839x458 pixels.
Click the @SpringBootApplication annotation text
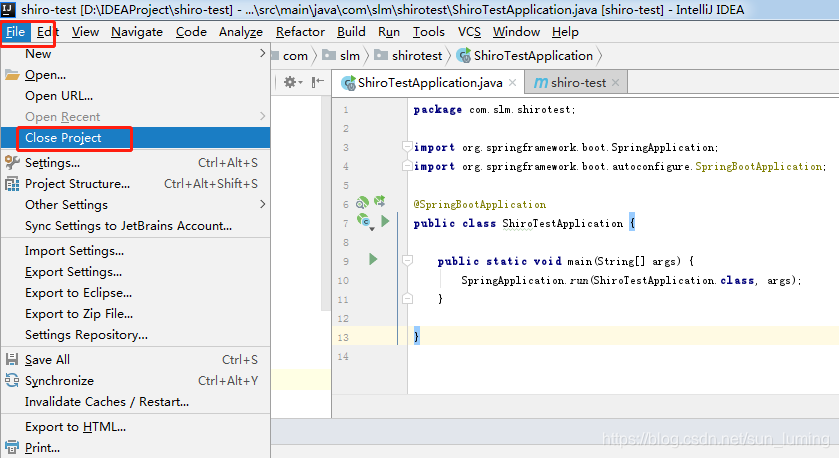click(479, 204)
